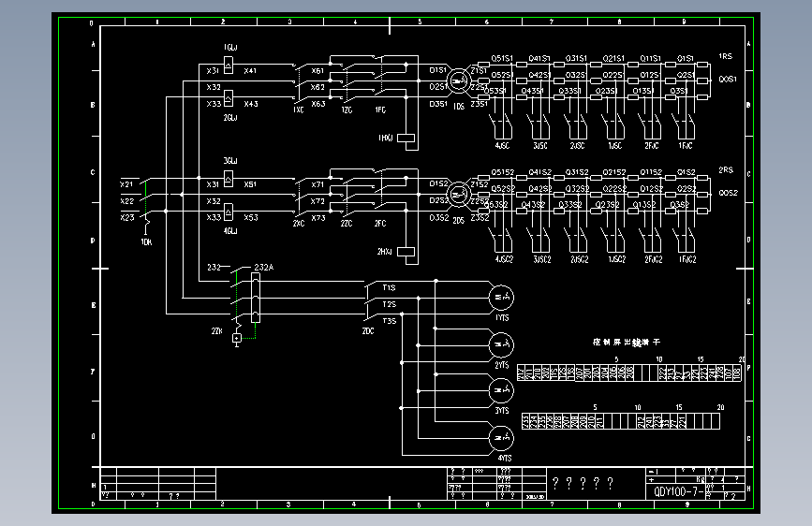Click the 2GLJ relay box symbol
Viewport: 812px width, 526px height.
(x=229, y=98)
